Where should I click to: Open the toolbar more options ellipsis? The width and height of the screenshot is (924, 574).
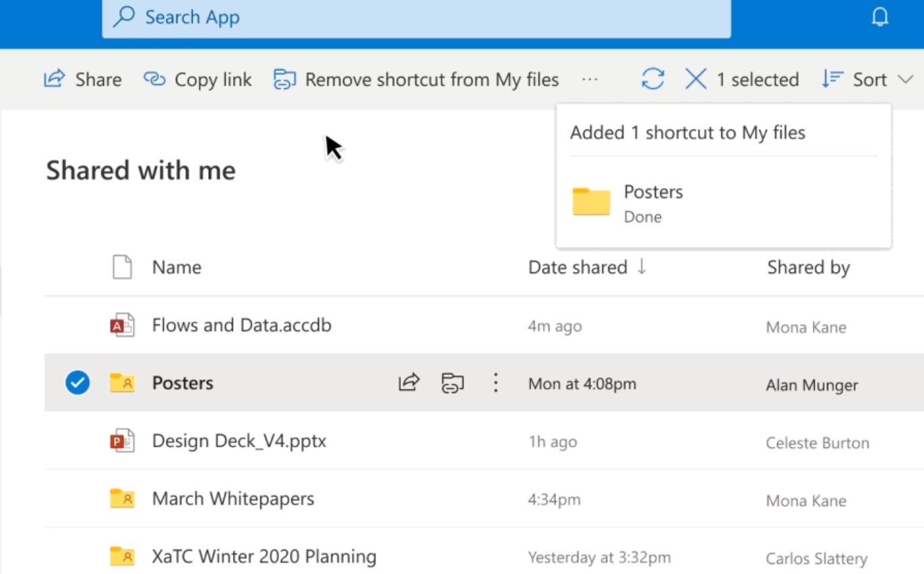click(x=590, y=80)
